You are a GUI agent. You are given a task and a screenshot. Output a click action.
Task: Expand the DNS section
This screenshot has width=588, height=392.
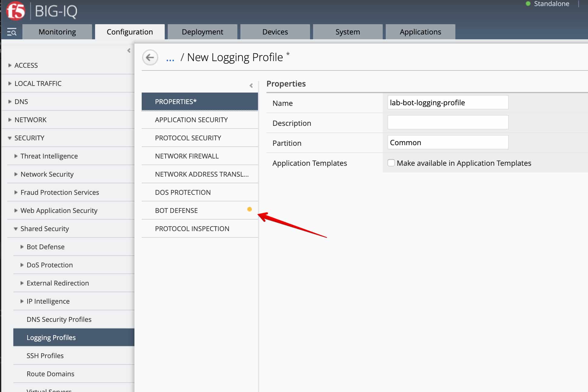pos(10,102)
